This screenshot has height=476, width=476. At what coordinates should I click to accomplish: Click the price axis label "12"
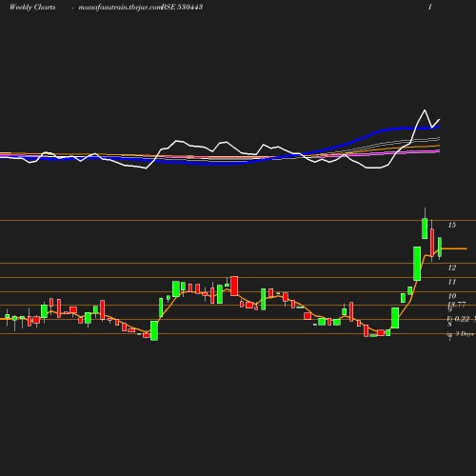pos(452,268)
